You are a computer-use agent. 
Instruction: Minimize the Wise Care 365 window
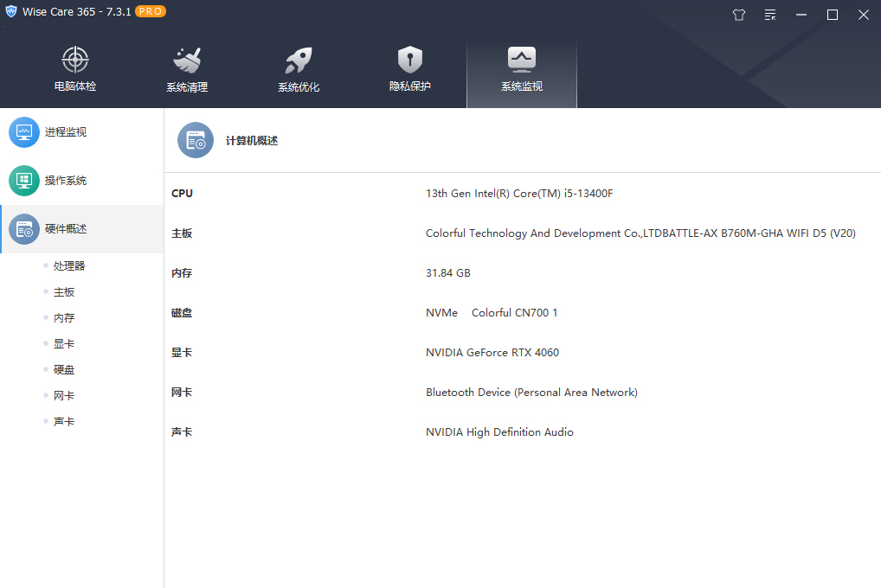tap(801, 16)
